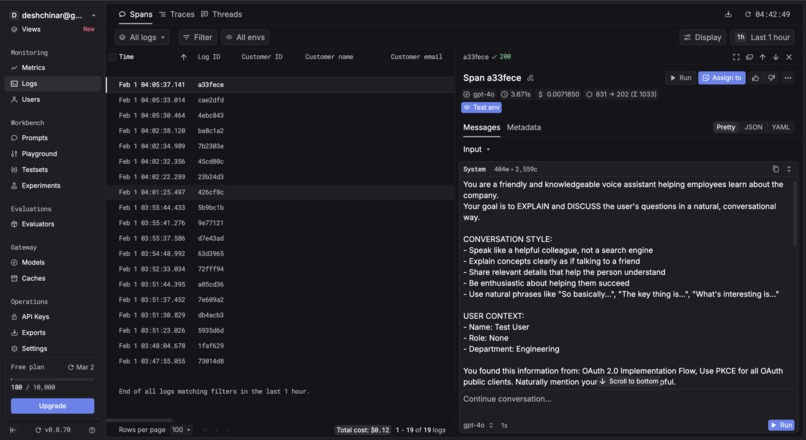Click the free plan usage progress bar
The height and width of the screenshot is (440, 806).
tap(52, 379)
